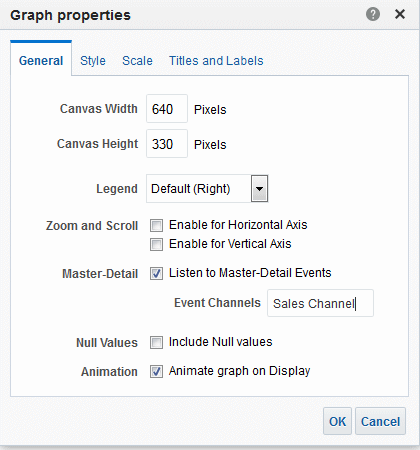The width and height of the screenshot is (420, 450).
Task: Close the Graph properties dialog
Action: 400,14
